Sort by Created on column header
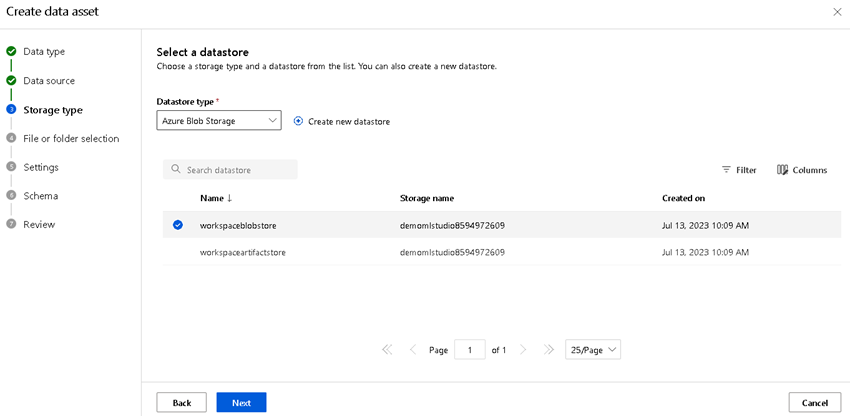Screen dimensions: 850x416 click(x=684, y=199)
